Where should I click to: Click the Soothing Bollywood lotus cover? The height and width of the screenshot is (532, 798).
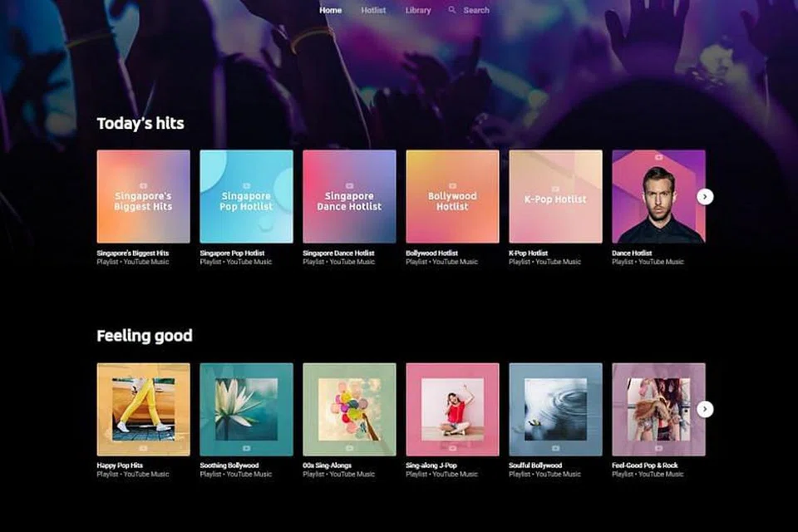[x=246, y=409]
